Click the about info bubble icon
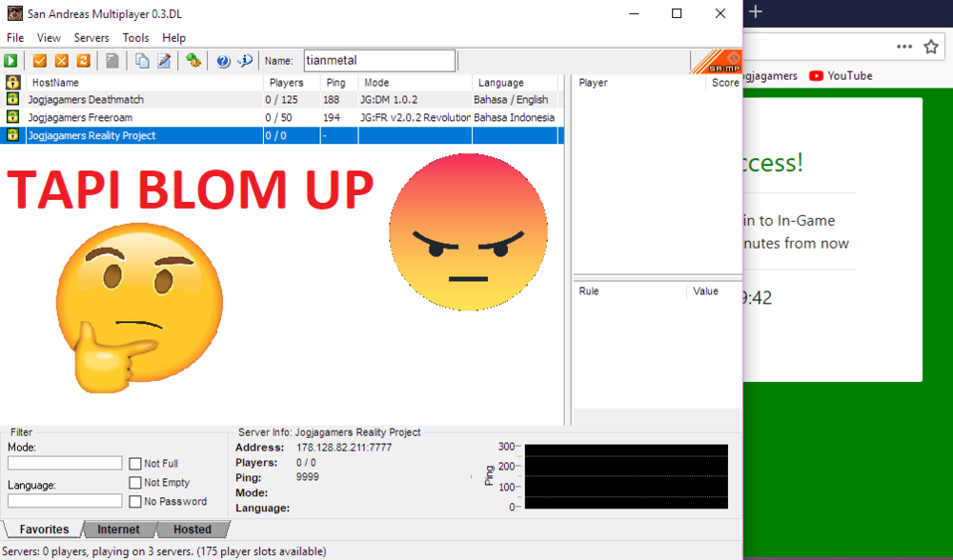953x560 pixels. (245, 61)
